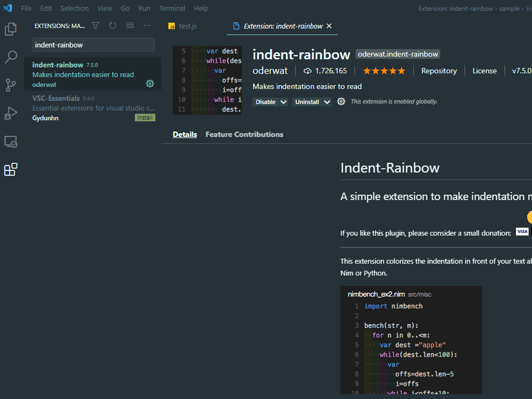This screenshot has width=532, height=399.
Task: Click the Indent-Rainbow readme heading
Action: (390, 168)
